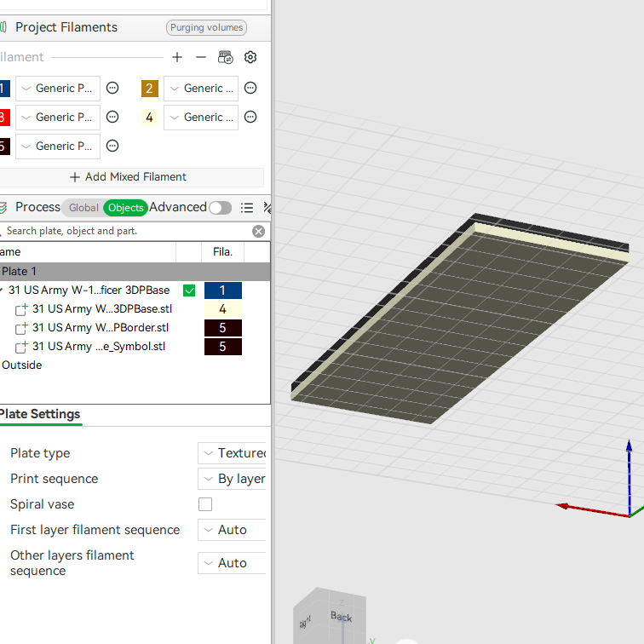The height and width of the screenshot is (644, 644).
Task: Uncheck the 3DPBase object printable checkbox
Action: click(x=189, y=290)
